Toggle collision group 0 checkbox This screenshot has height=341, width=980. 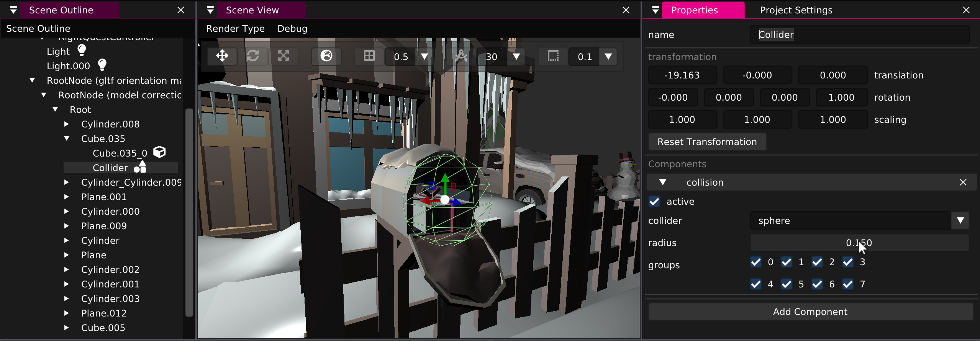(x=756, y=262)
